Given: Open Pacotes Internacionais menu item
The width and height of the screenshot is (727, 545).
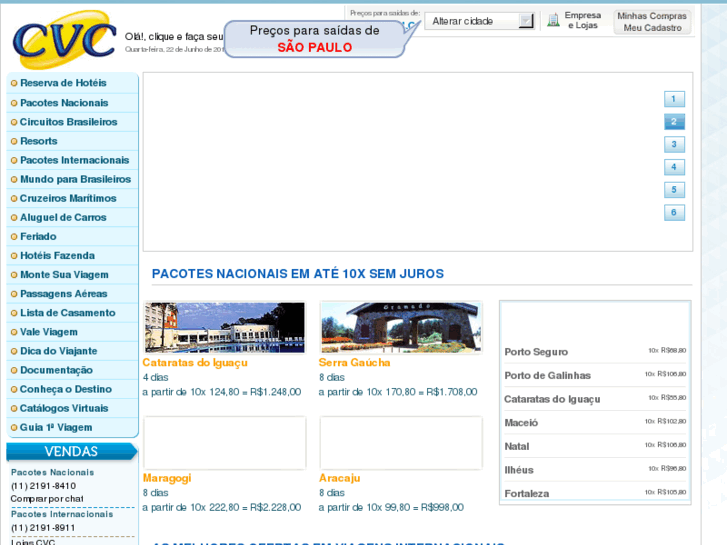Looking at the screenshot, I should point(74,160).
